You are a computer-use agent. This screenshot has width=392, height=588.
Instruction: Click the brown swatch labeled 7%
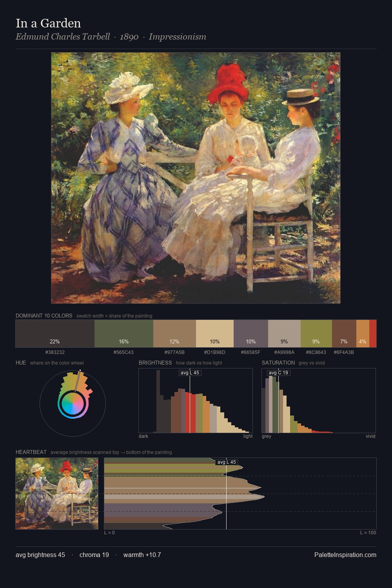(x=344, y=334)
